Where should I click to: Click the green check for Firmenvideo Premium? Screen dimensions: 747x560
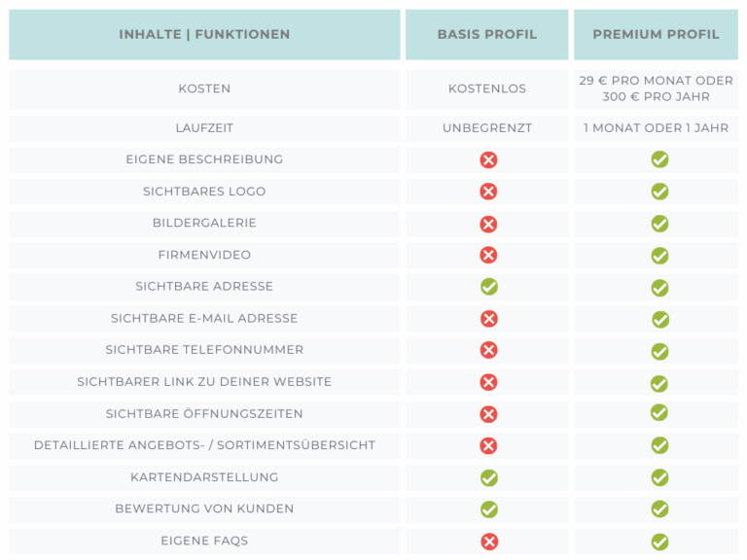pyautogui.click(x=659, y=256)
